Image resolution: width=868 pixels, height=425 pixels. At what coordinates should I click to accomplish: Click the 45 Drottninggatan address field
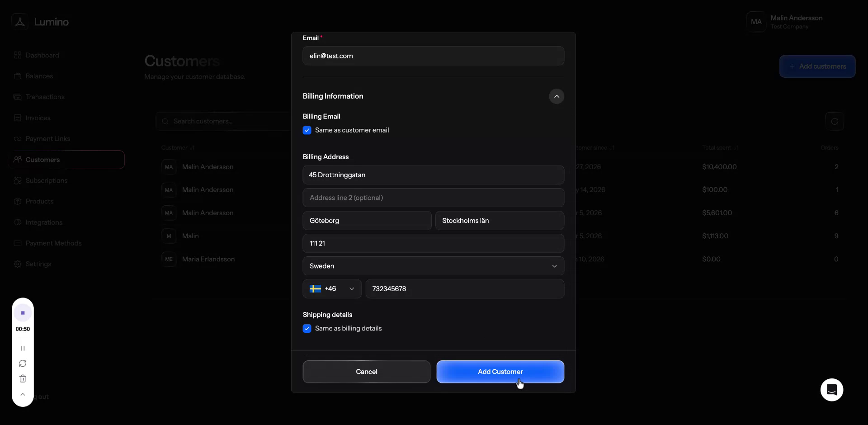pos(433,175)
